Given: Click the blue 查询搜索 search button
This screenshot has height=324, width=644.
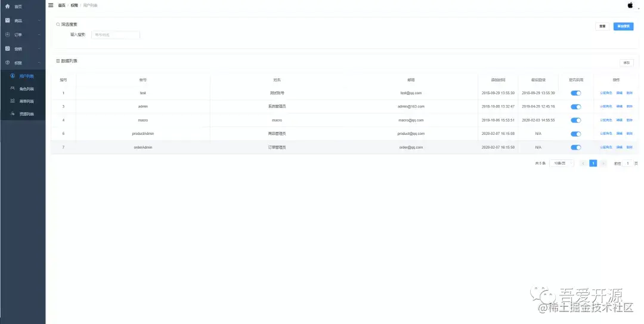Looking at the screenshot, I should click(x=624, y=26).
